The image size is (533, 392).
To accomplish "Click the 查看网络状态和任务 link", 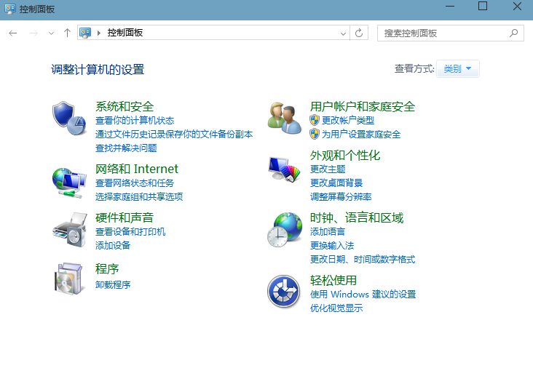I will (135, 183).
